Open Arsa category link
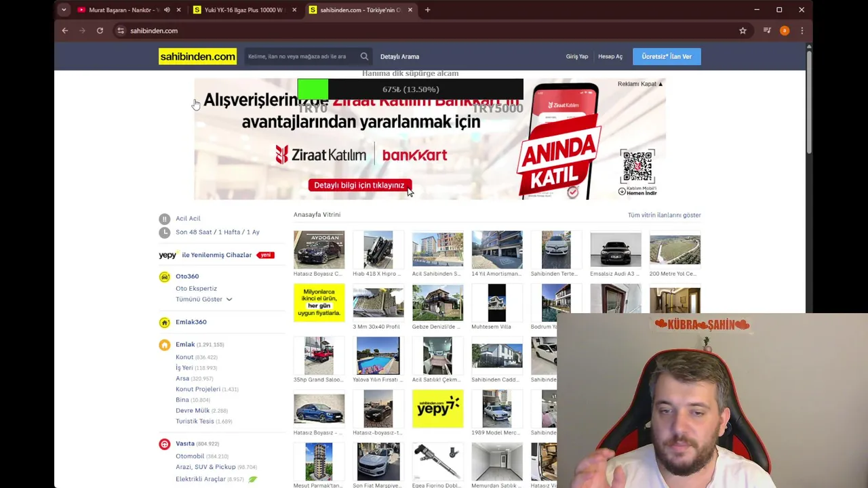Viewport: 868px width, 488px height. [x=182, y=379]
